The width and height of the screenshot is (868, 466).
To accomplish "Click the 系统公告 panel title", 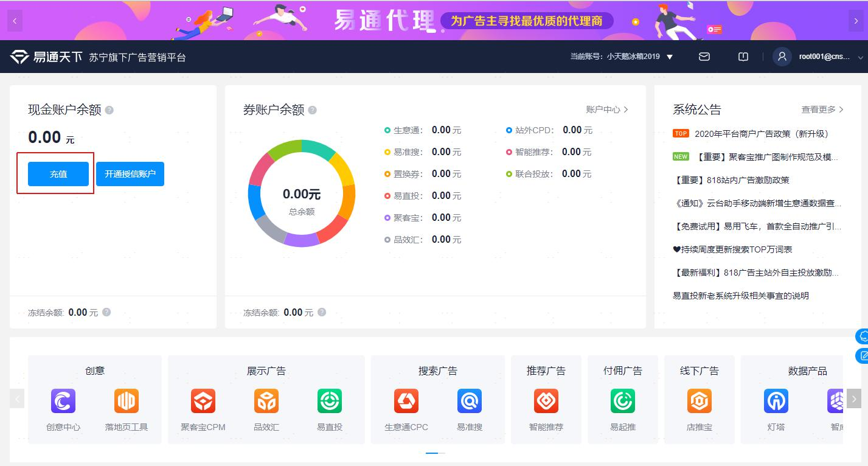I will click(x=697, y=110).
